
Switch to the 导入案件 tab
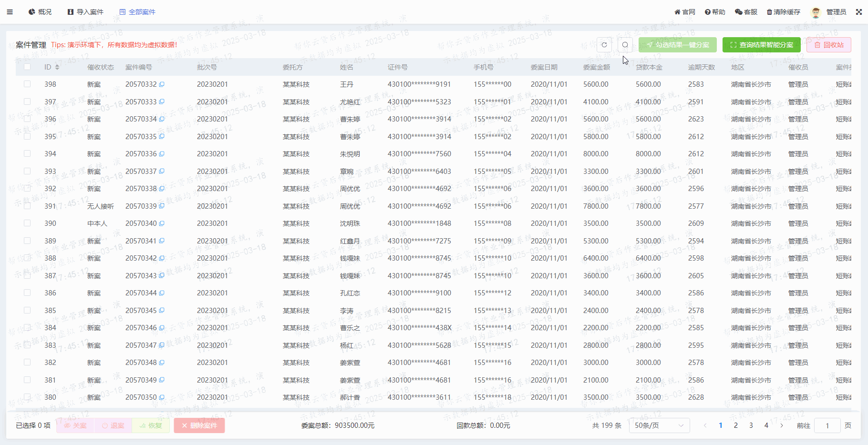(x=85, y=12)
